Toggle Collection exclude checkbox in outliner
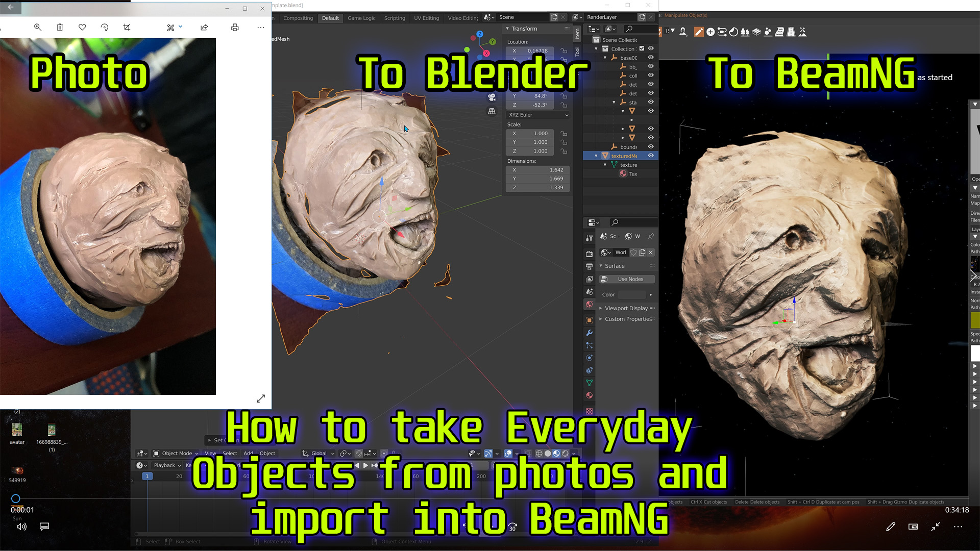980x551 pixels. coord(642,49)
